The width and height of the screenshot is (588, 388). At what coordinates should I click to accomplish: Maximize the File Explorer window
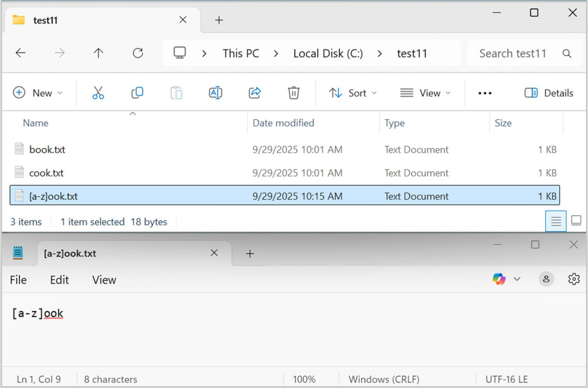[x=534, y=12]
